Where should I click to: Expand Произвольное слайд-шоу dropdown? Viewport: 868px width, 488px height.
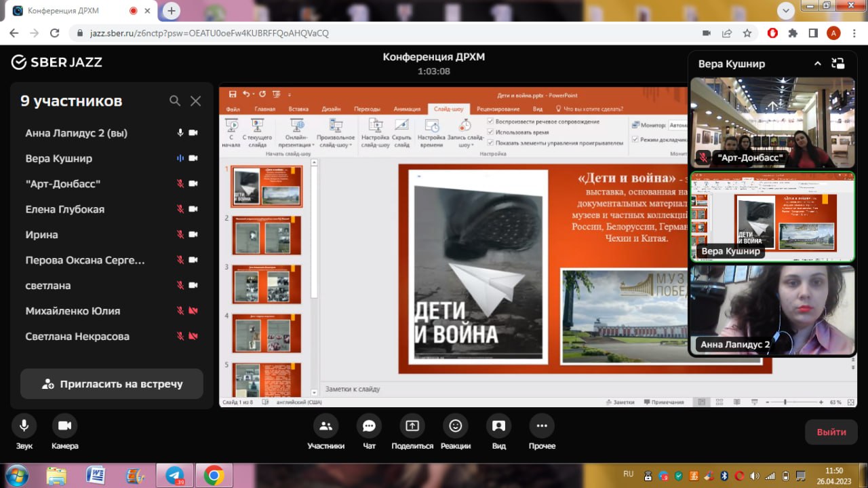336,133
